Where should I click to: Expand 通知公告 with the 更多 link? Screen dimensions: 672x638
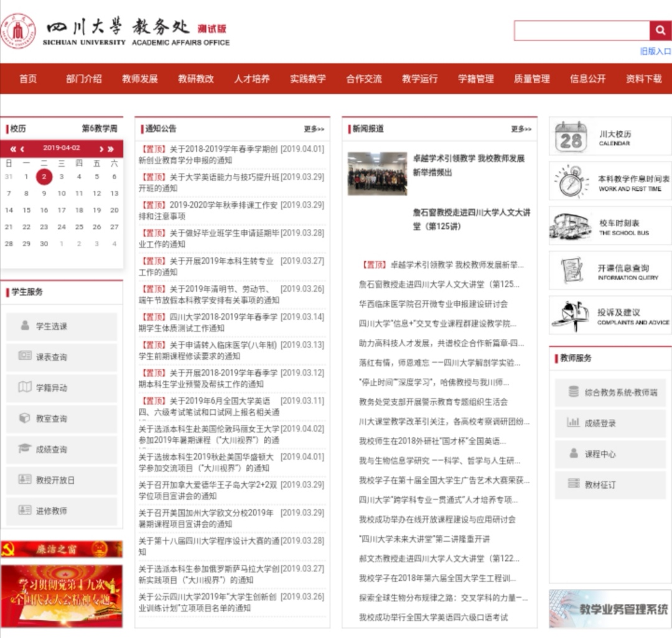[x=314, y=129]
